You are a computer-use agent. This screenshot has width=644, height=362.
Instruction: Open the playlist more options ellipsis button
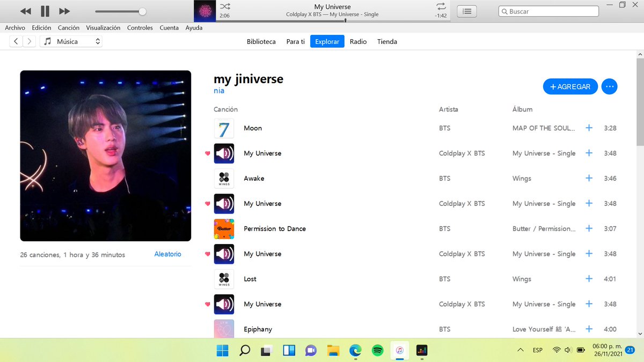[x=609, y=86]
